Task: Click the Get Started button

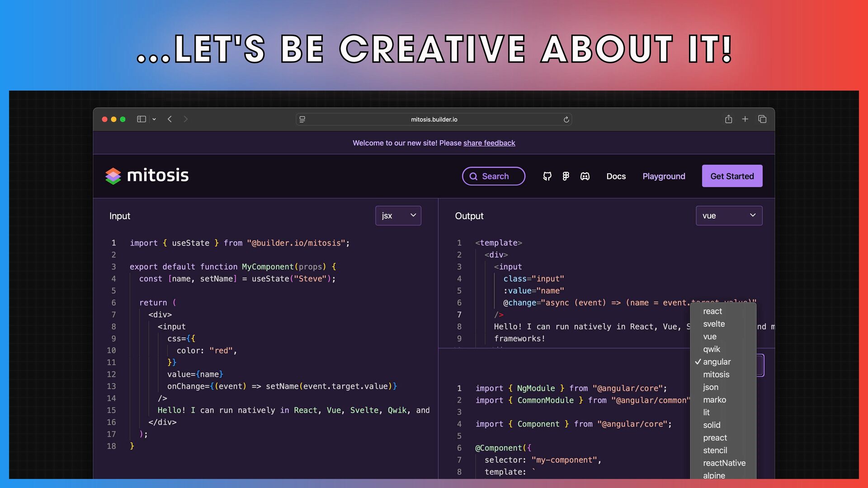Action: tap(732, 176)
